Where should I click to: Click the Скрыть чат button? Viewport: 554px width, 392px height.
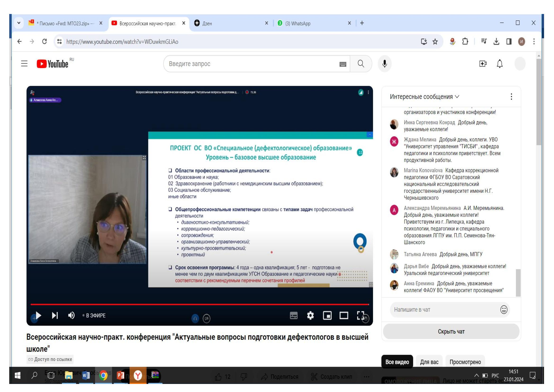[451, 331]
